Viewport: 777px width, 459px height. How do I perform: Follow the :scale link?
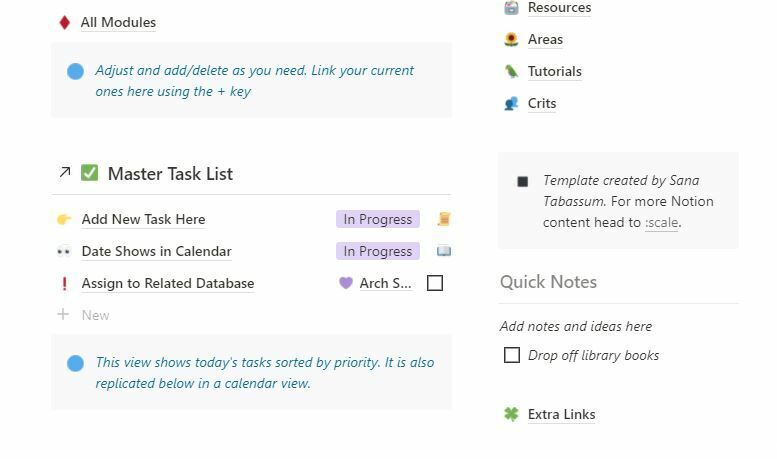(x=662, y=223)
